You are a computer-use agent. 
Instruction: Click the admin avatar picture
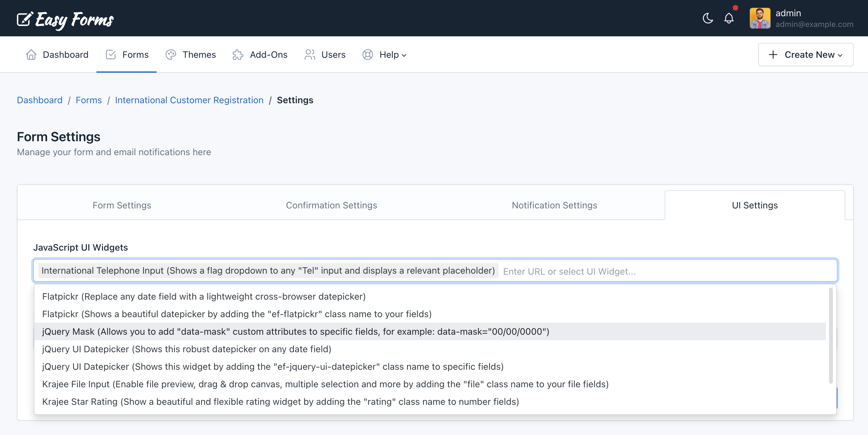(x=759, y=18)
